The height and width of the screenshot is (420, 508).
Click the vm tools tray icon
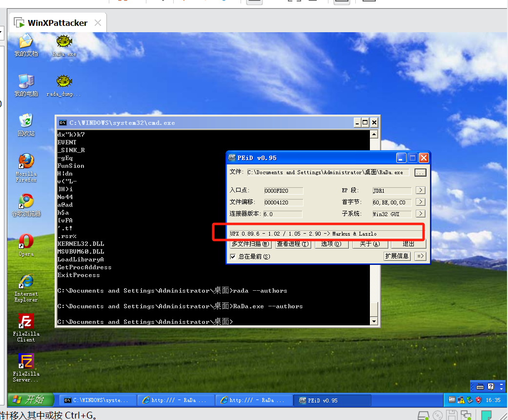click(451, 400)
